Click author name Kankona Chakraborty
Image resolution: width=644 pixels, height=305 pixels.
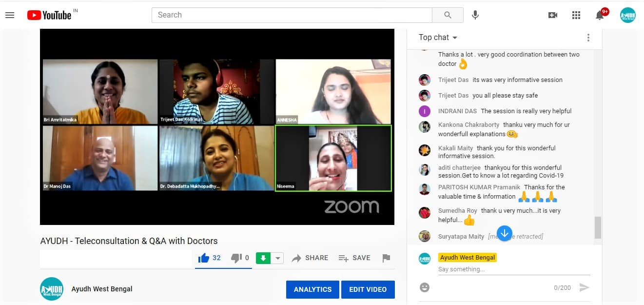[x=468, y=125]
